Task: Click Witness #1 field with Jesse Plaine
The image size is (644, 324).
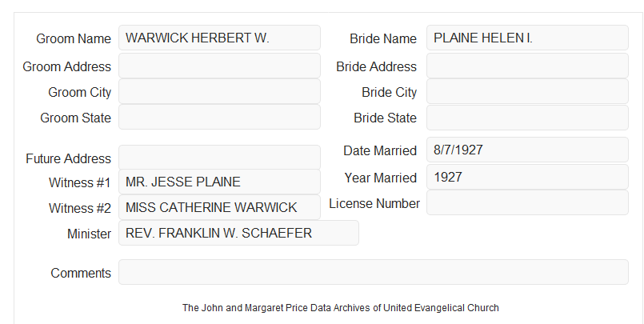Action: click(x=219, y=182)
